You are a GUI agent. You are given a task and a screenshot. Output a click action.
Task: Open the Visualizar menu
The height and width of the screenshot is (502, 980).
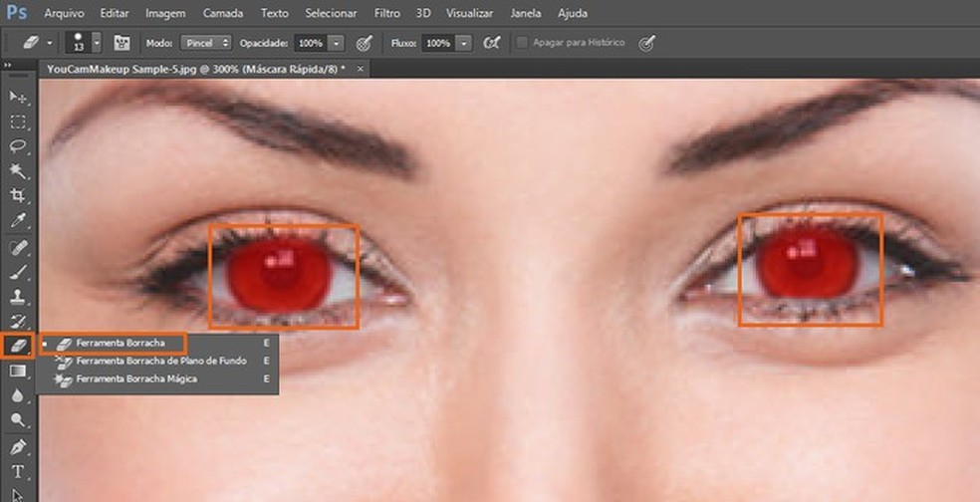(x=469, y=13)
